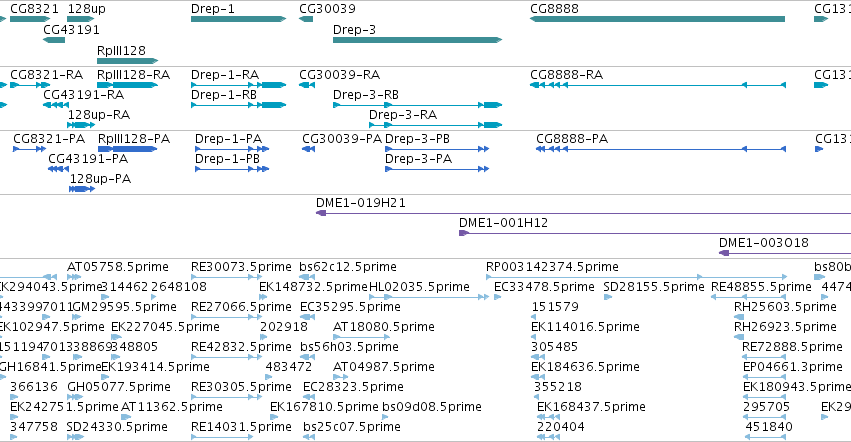This screenshot has width=851, height=442.
Task: Click EST label GM29595.5prime
Action: tap(124, 307)
